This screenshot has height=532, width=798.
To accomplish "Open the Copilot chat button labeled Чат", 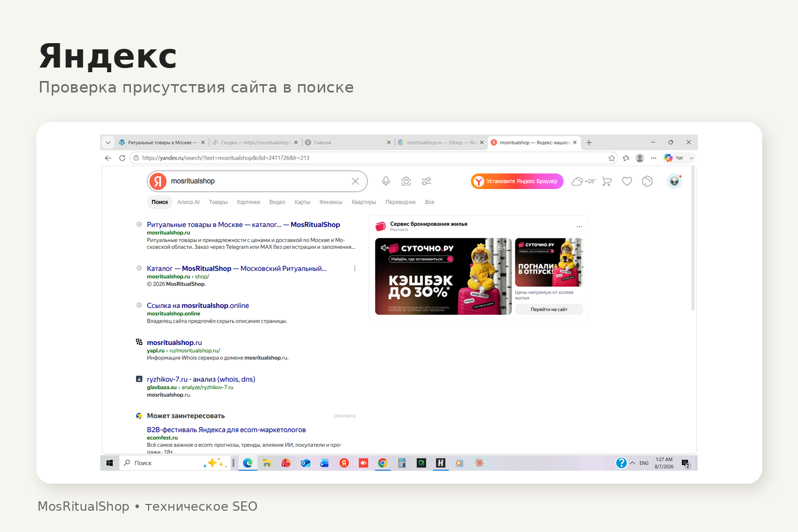I will 674,158.
